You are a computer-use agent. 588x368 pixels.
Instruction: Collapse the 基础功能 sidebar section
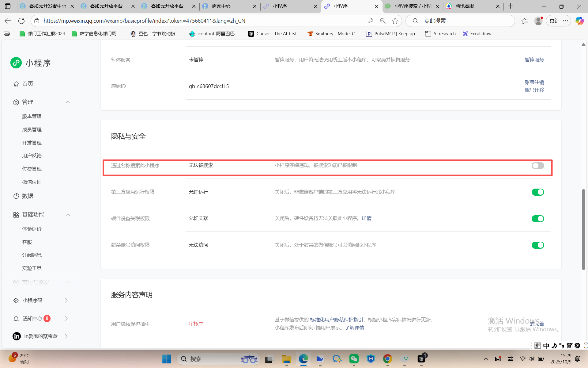68,215
